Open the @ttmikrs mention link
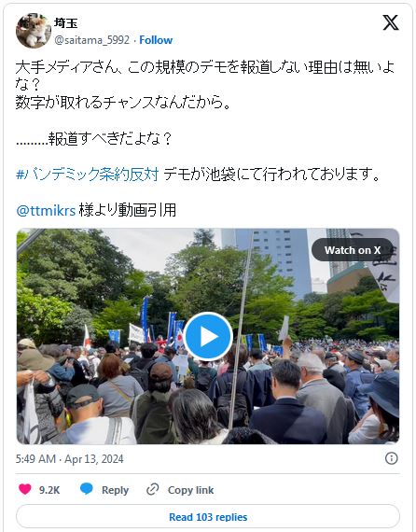This screenshot has width=416, height=532. [46, 210]
